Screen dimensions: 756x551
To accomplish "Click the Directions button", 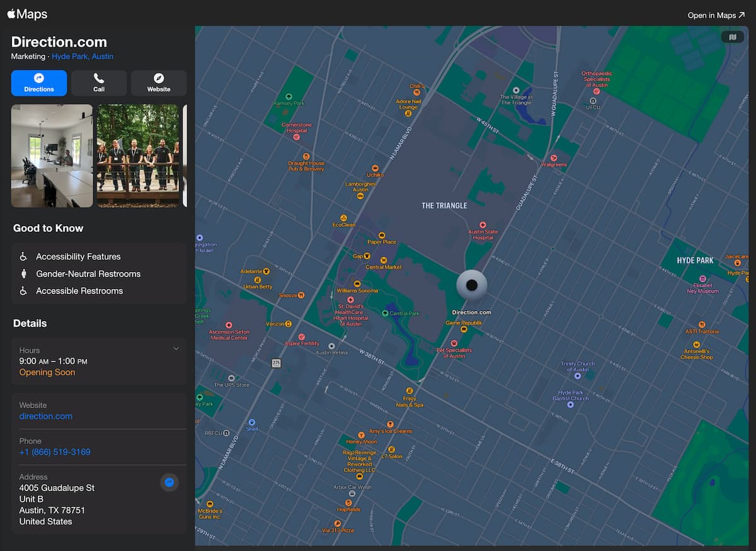I will (38, 82).
